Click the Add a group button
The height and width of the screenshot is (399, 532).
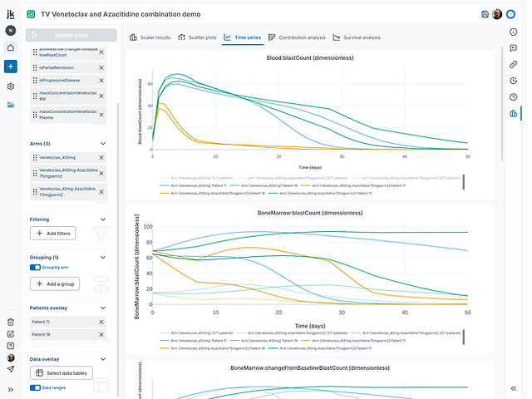pyautogui.click(x=55, y=284)
